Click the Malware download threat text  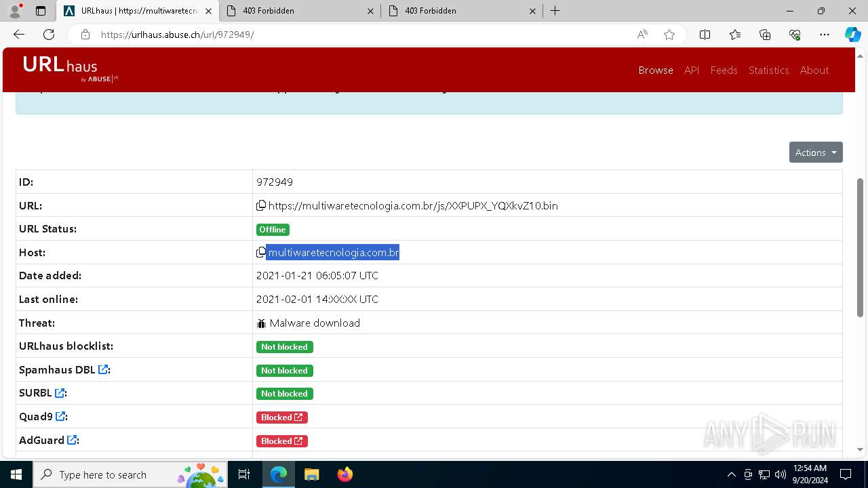click(315, 323)
